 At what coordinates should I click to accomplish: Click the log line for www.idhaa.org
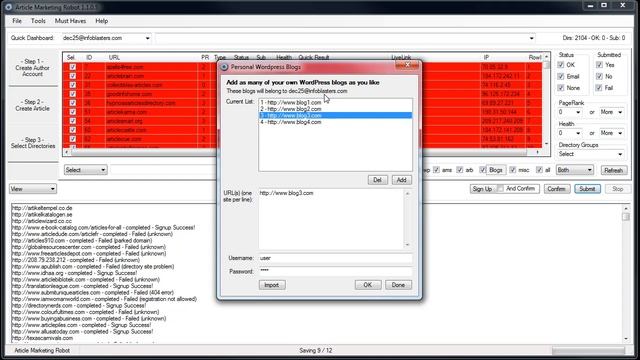[74, 273]
